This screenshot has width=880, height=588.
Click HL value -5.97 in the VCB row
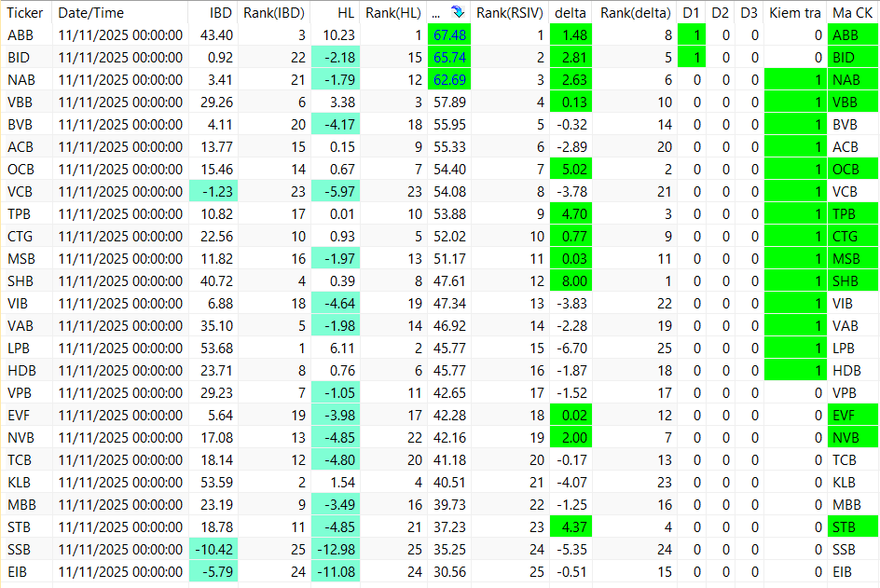[x=336, y=191]
